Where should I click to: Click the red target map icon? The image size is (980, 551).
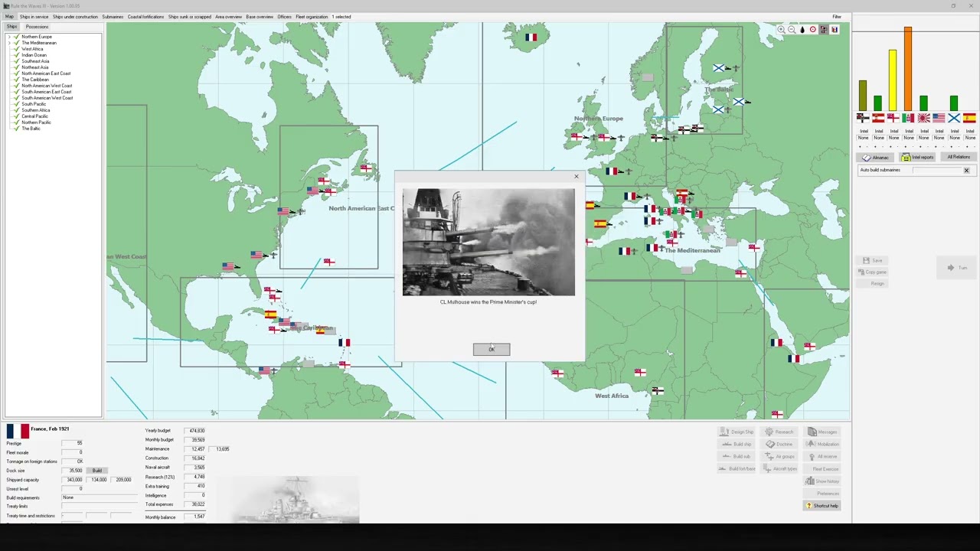click(813, 30)
